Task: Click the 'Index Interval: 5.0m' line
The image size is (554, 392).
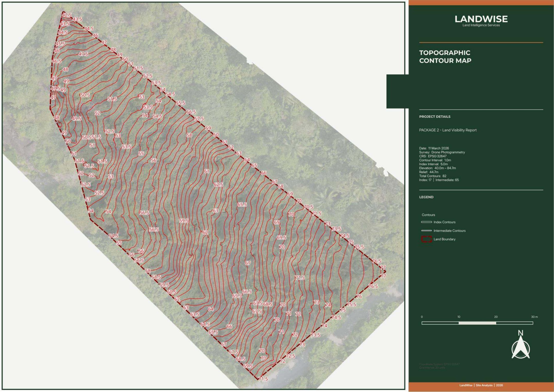Action: coord(433,164)
